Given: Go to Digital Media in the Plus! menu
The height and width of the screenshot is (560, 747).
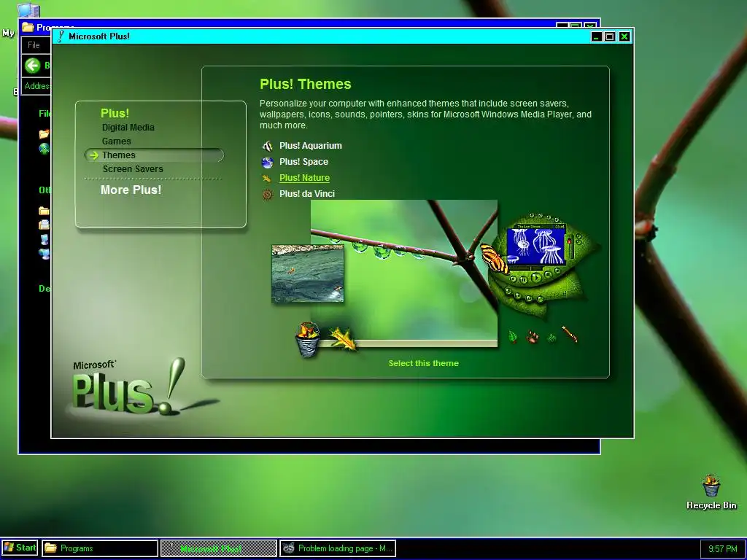Looking at the screenshot, I should [x=128, y=127].
